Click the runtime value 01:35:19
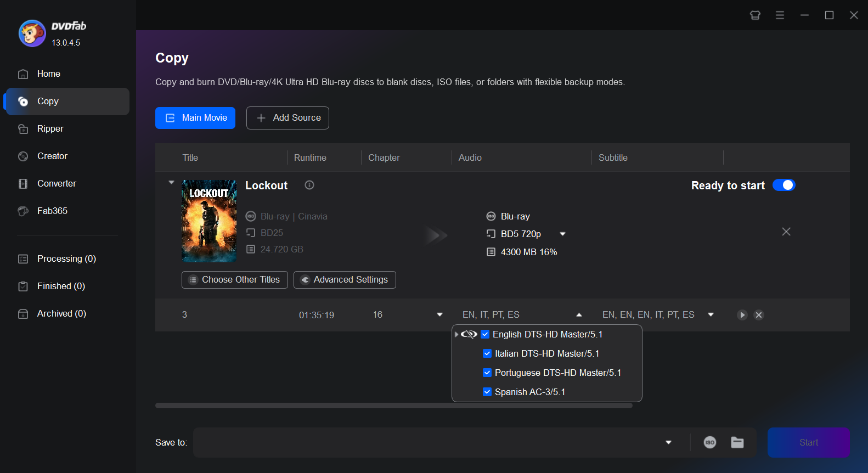The image size is (868, 473). pyautogui.click(x=317, y=315)
